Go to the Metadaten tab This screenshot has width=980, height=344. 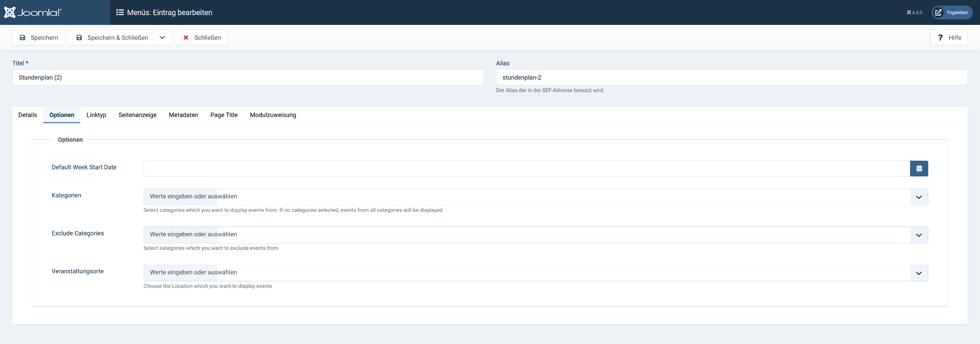(x=184, y=115)
